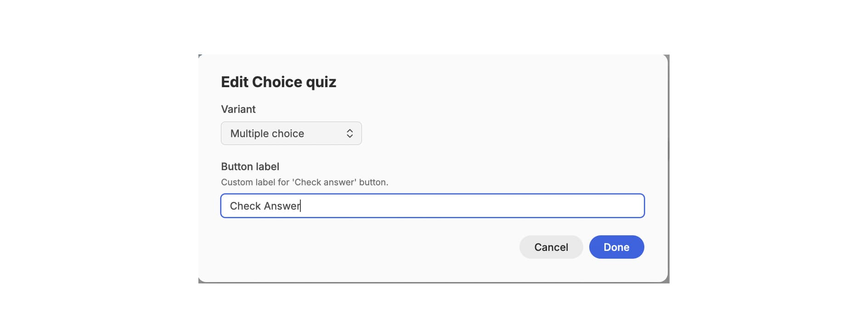Select the 'Multiple choice' combo box text
This screenshot has width=868, height=333.
[x=267, y=133]
